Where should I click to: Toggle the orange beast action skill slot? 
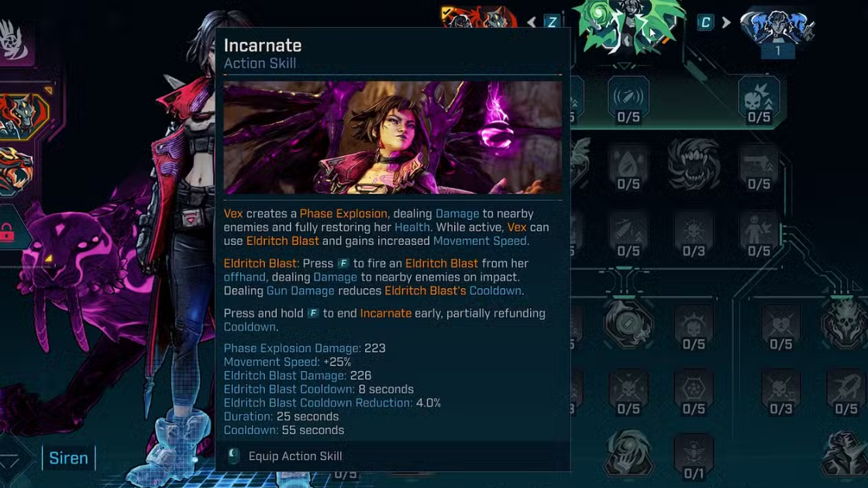pyautogui.click(x=16, y=172)
